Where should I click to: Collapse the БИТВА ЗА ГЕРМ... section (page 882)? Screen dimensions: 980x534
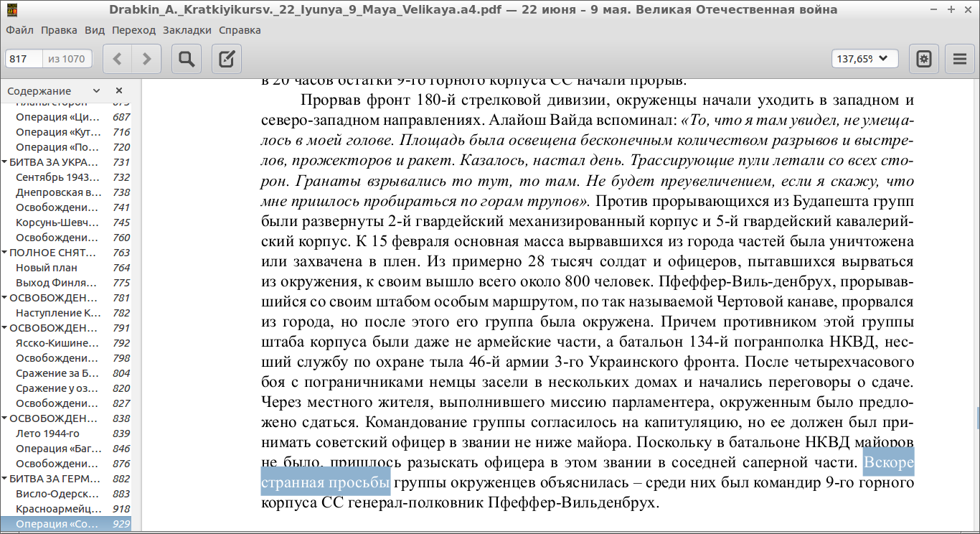tap(5, 479)
